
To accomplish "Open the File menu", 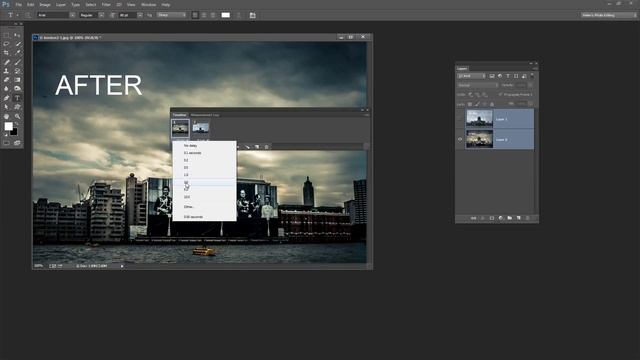I will click(x=18, y=5).
